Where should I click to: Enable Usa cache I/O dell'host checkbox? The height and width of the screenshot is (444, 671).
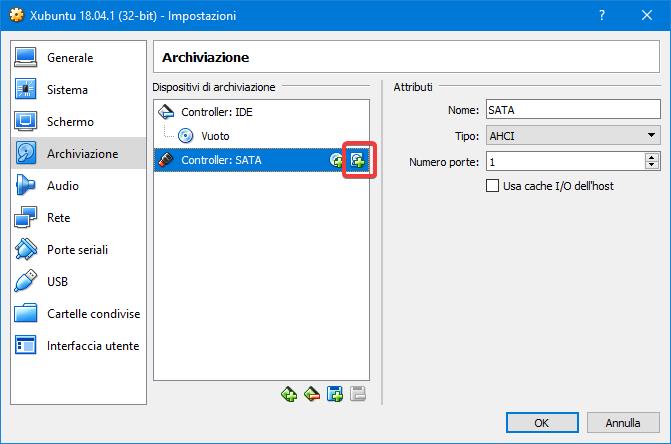point(493,186)
